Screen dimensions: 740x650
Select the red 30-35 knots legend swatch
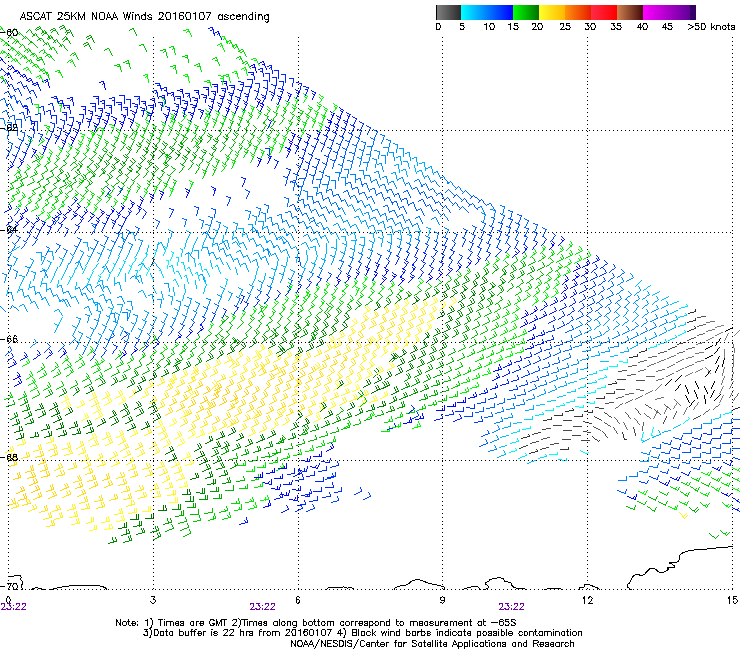[x=604, y=12]
